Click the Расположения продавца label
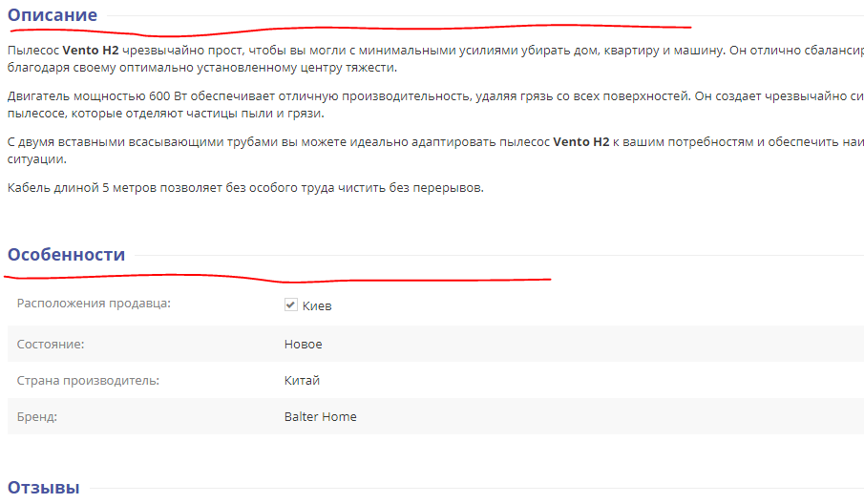The height and width of the screenshot is (504, 864). tap(94, 304)
